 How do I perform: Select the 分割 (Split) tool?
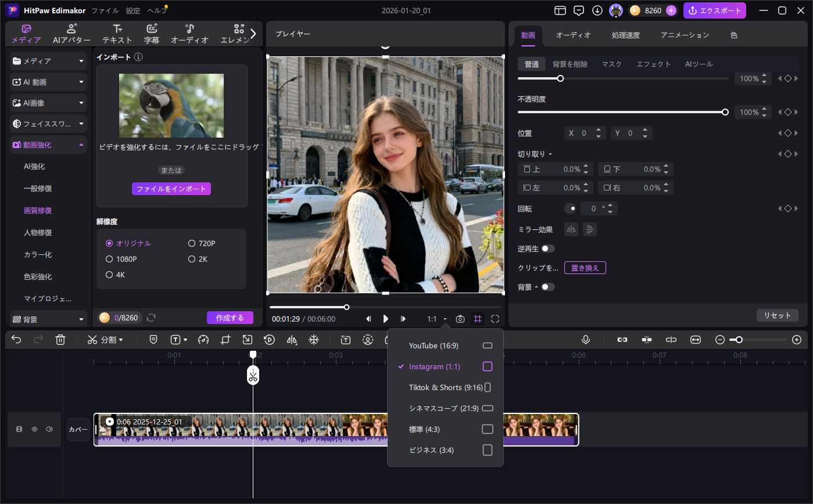point(105,339)
